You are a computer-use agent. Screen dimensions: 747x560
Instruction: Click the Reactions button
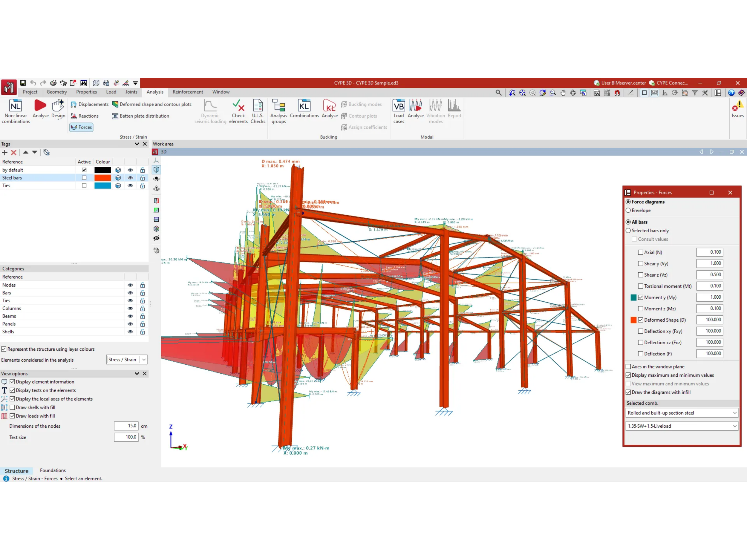[85, 116]
